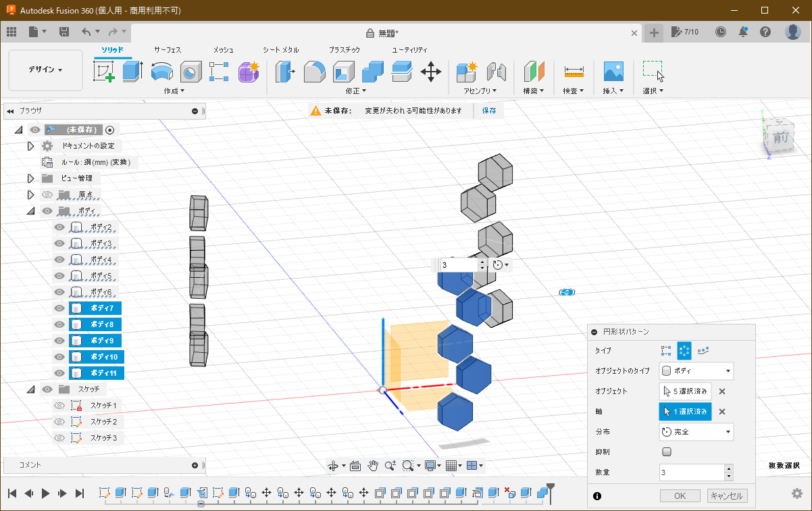Image resolution: width=812 pixels, height=511 pixels.
Task: Collapse the ボディ folder
Action: pyautogui.click(x=30, y=211)
